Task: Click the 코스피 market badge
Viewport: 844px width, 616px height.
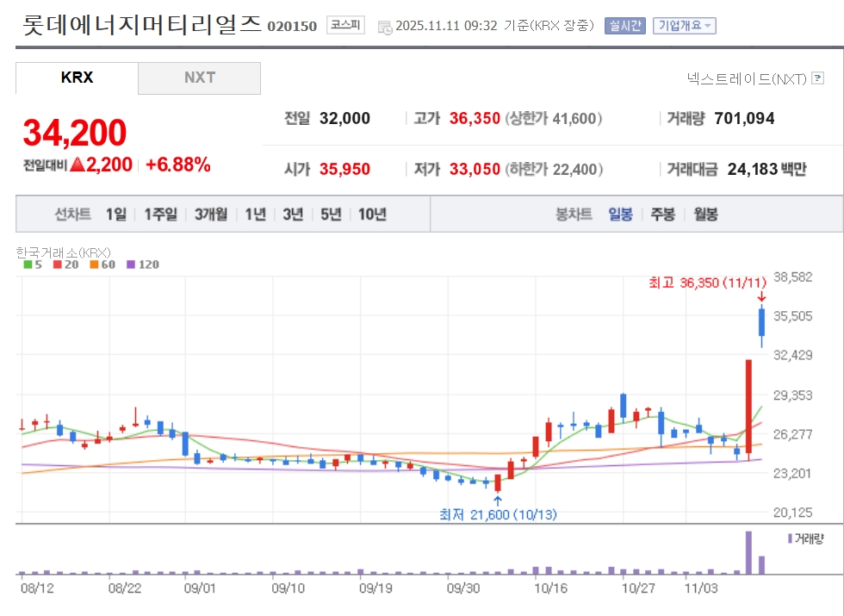Action: pyautogui.click(x=345, y=25)
